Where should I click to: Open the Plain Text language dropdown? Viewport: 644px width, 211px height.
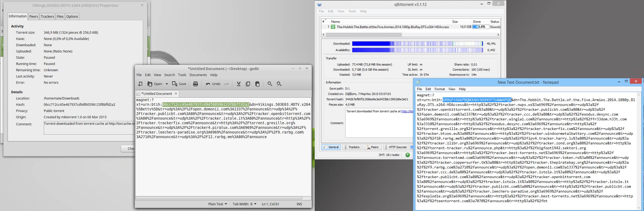tap(218, 204)
